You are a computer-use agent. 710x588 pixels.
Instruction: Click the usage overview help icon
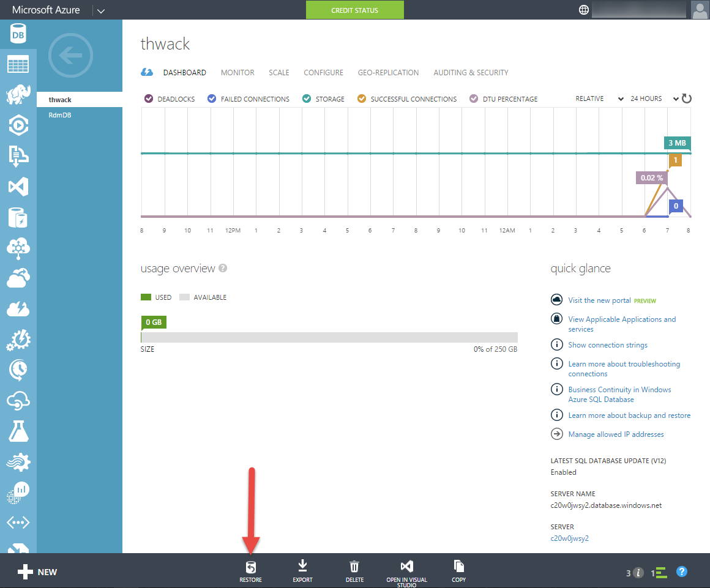[x=223, y=268]
